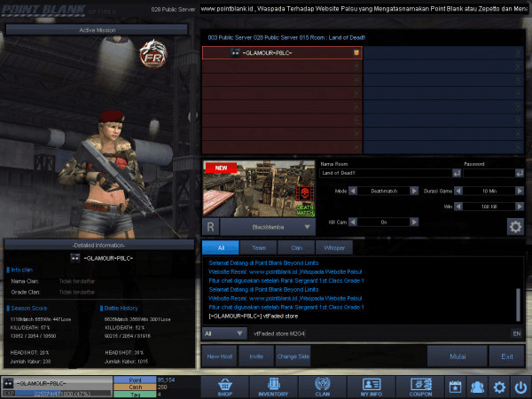532x399 pixels.
Task: Select previous game Mode
Action: pos(353,191)
